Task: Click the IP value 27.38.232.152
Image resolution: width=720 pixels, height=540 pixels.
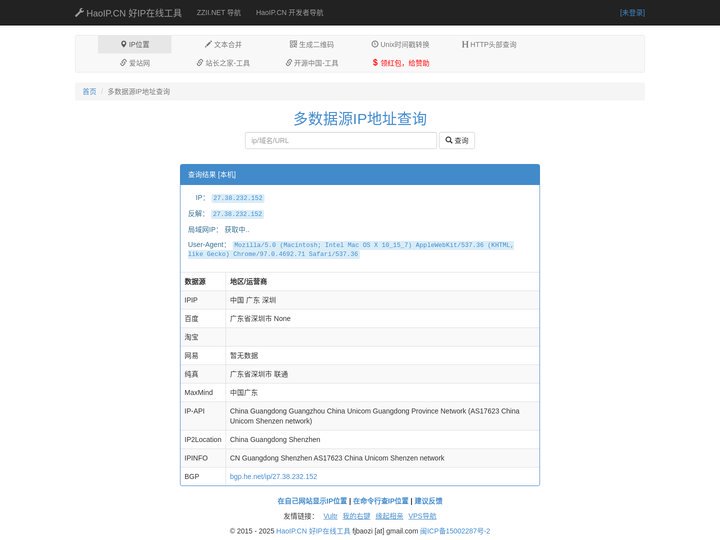Action: tap(237, 198)
